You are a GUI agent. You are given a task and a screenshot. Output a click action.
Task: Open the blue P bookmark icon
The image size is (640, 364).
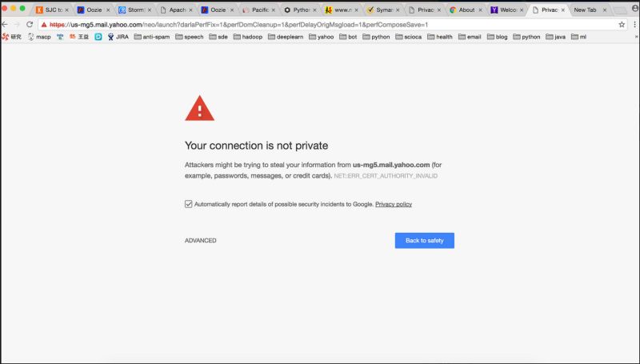pyautogui.click(x=98, y=37)
